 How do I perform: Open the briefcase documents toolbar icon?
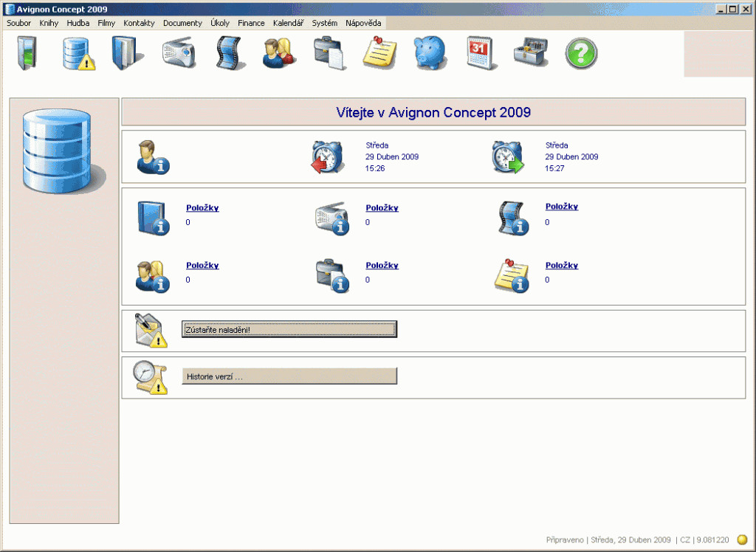click(x=330, y=54)
